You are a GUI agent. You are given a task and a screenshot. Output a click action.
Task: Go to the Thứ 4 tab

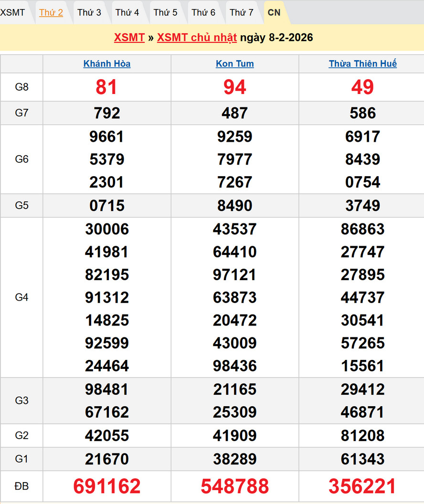(127, 12)
